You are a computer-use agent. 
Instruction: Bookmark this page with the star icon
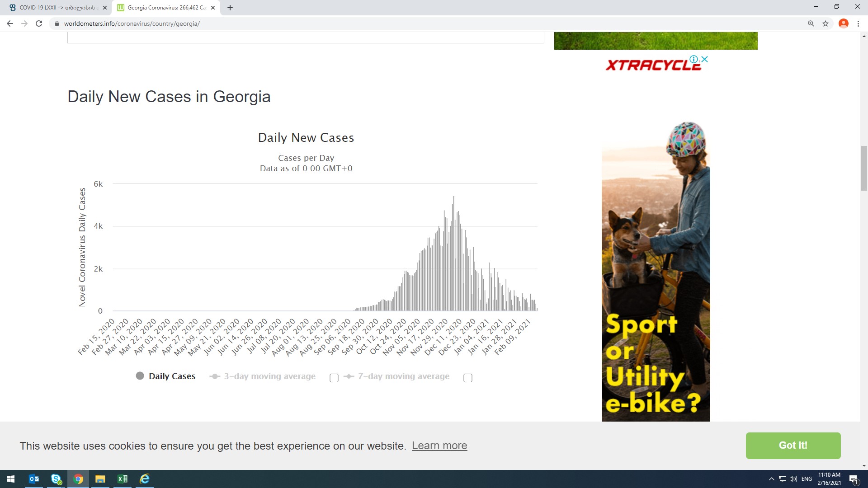[x=826, y=23]
